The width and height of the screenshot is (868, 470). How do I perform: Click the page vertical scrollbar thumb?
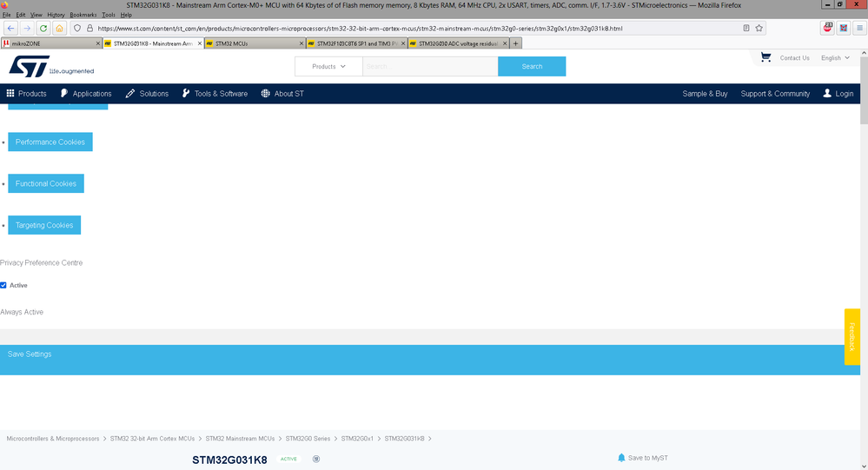pyautogui.click(x=864, y=91)
